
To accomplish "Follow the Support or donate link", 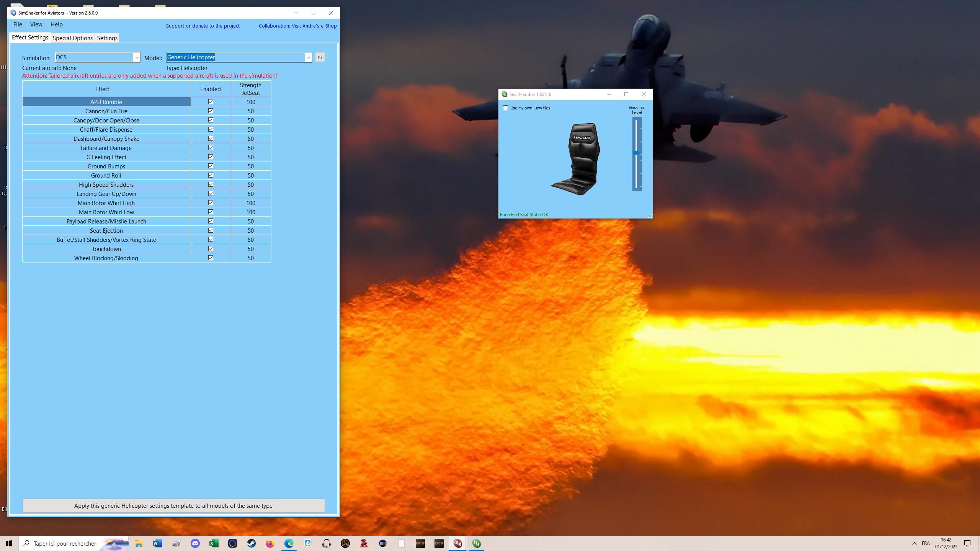I will point(203,26).
